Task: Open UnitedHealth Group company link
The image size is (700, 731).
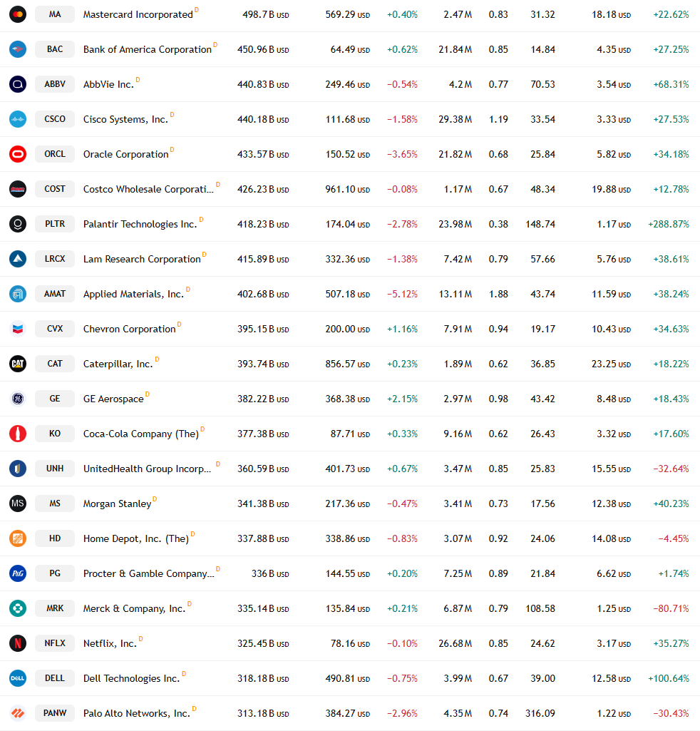Action: coord(148,469)
